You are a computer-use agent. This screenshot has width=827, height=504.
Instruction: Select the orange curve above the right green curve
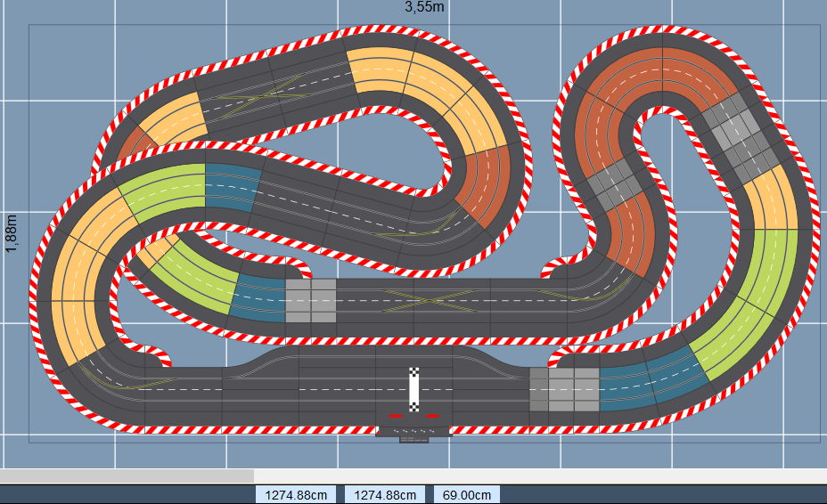tap(773, 199)
